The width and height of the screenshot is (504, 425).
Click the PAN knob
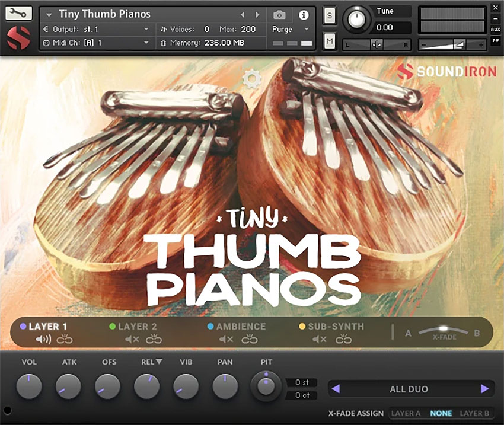[225, 386]
